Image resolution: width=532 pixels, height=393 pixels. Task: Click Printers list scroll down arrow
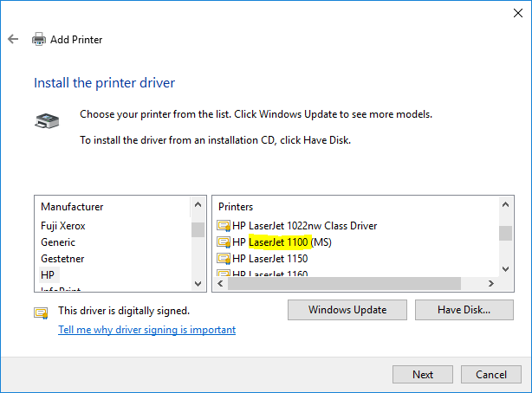click(x=505, y=269)
